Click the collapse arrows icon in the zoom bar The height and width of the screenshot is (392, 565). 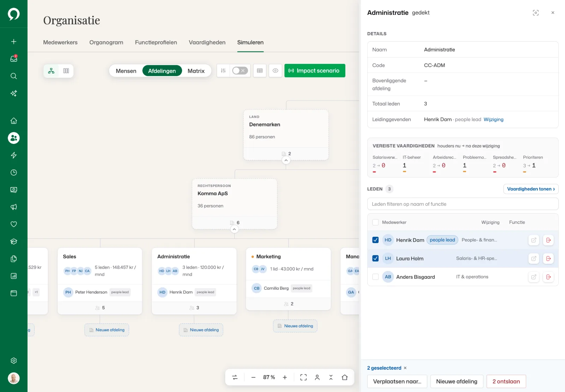pyautogui.click(x=331, y=377)
